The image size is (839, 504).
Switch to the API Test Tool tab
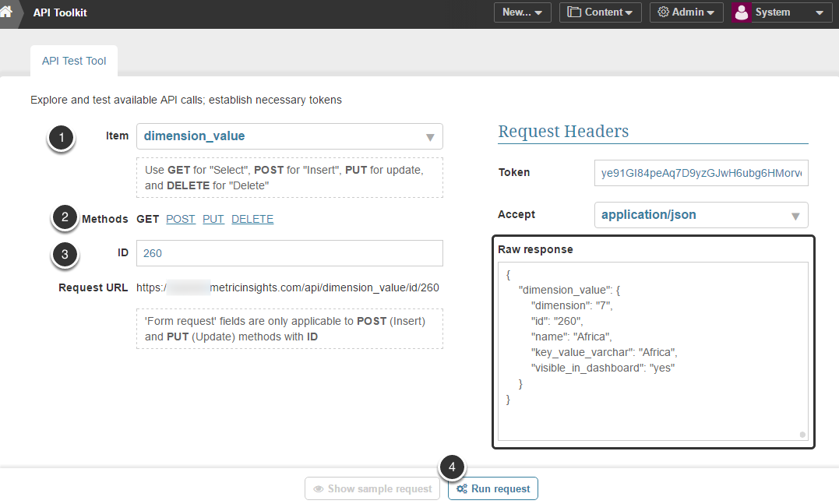(74, 61)
